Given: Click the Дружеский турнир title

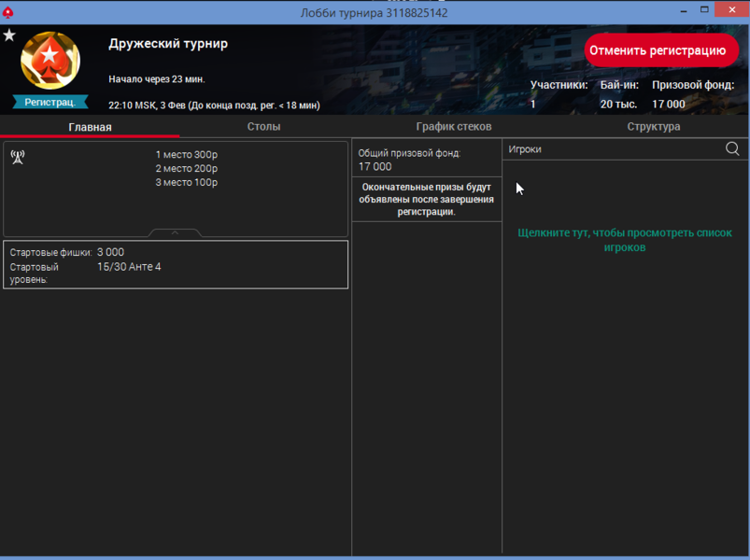Looking at the screenshot, I should tap(168, 44).
